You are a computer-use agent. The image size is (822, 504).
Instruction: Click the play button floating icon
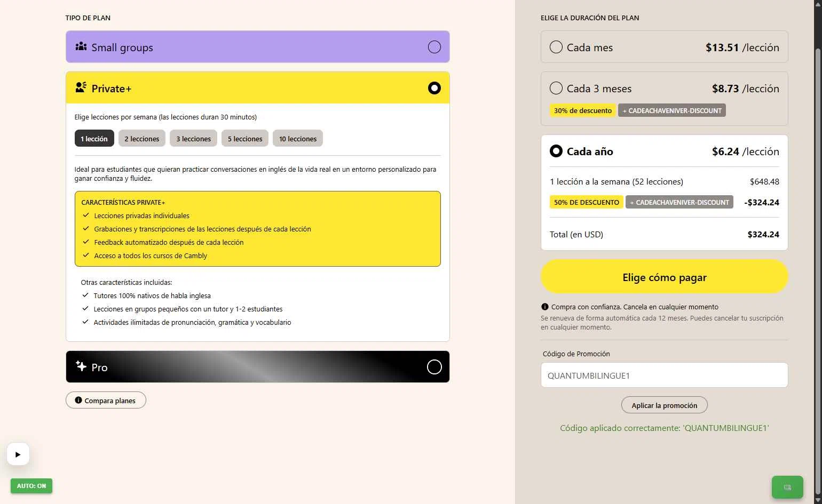click(x=18, y=454)
